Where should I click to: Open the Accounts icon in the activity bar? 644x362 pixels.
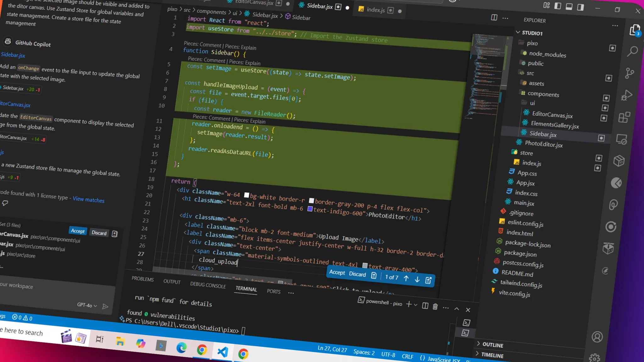click(597, 337)
